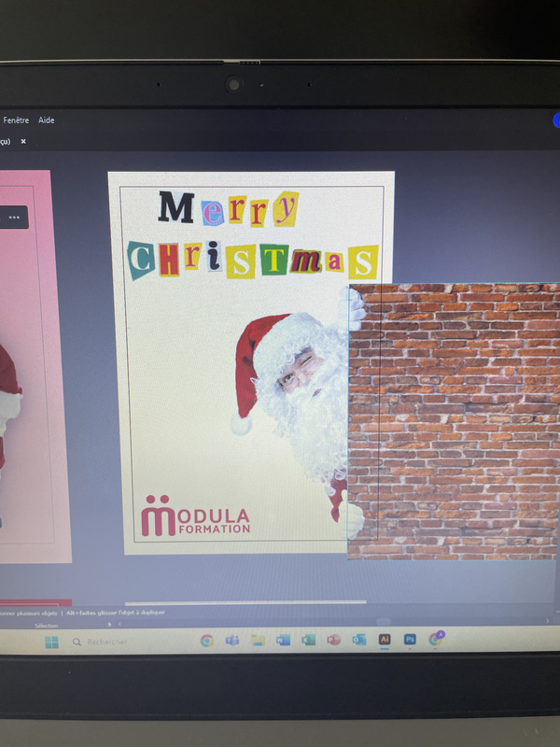The image size is (560, 747).
Task: Open Microsoft Teams from the taskbar
Action: tap(232, 641)
